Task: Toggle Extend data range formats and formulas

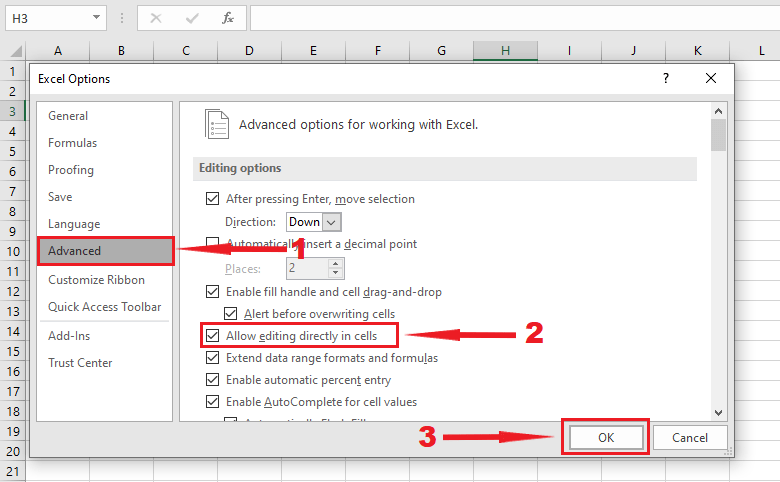Action: point(212,358)
